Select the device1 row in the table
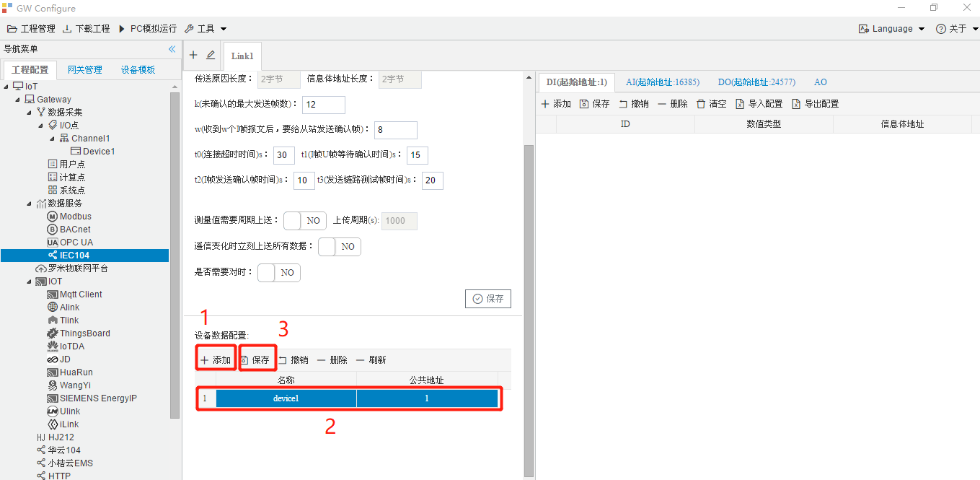 (x=349, y=398)
